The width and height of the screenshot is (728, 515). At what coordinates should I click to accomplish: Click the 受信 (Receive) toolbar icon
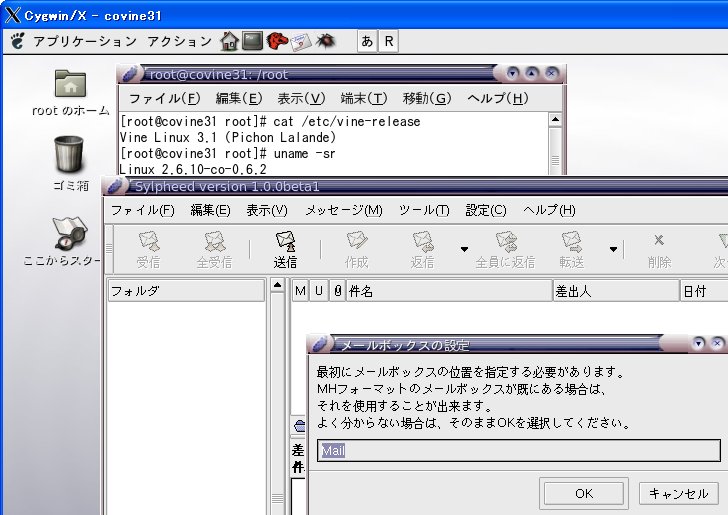(x=148, y=249)
